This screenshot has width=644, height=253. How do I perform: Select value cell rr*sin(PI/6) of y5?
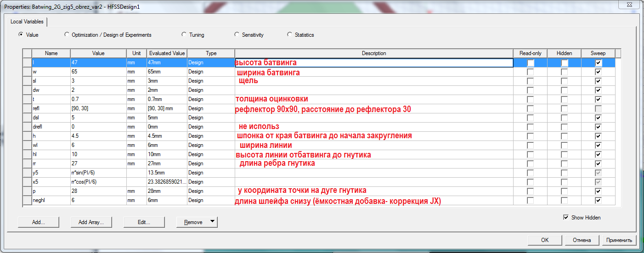click(98, 173)
